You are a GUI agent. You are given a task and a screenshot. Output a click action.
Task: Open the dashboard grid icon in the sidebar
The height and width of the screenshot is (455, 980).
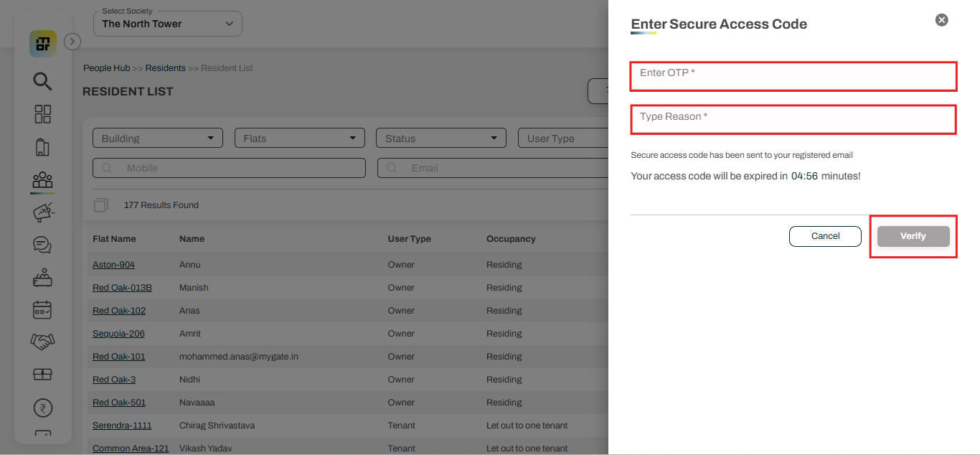pyautogui.click(x=43, y=114)
